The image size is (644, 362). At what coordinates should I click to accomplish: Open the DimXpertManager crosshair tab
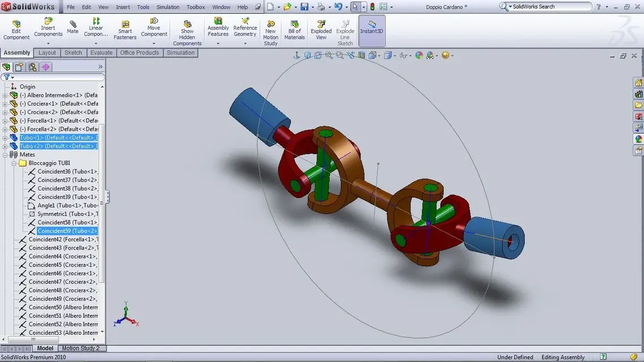point(46,67)
